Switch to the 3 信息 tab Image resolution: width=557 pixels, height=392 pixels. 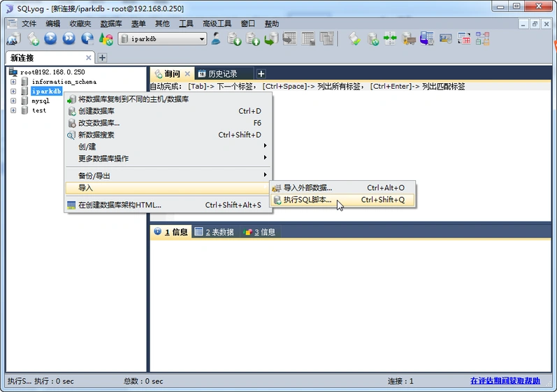point(260,232)
